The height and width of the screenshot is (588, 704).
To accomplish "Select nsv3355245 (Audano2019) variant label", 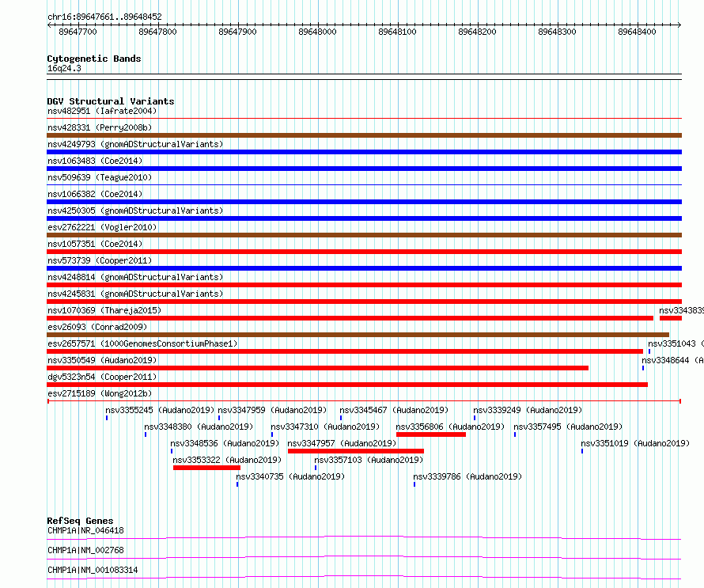I will point(160,410).
